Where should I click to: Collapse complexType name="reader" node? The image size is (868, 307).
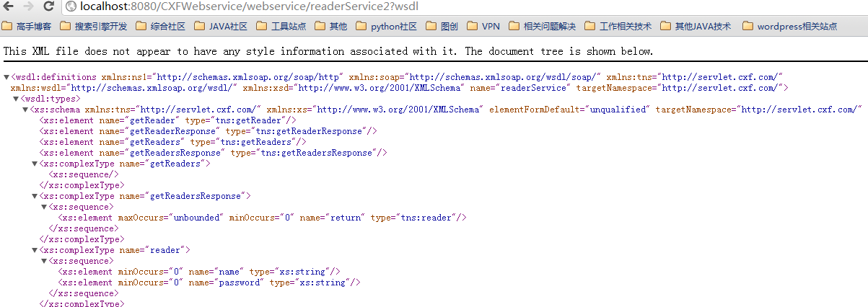(35, 250)
